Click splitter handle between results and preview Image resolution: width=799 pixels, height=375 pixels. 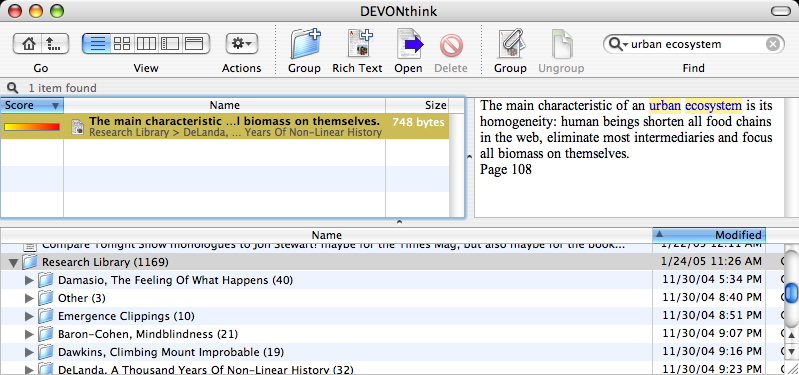470,157
